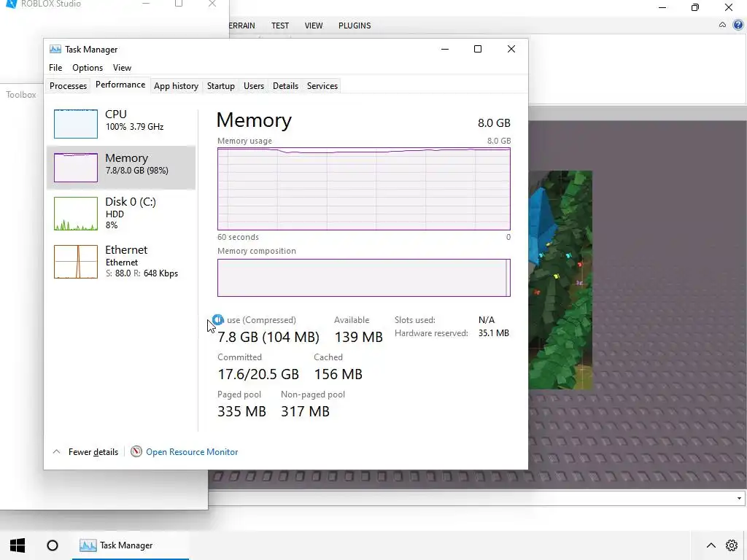Viewport: 747px width, 560px height.
Task: Minimize the Roblox Studio main window
Action: coord(662,7)
